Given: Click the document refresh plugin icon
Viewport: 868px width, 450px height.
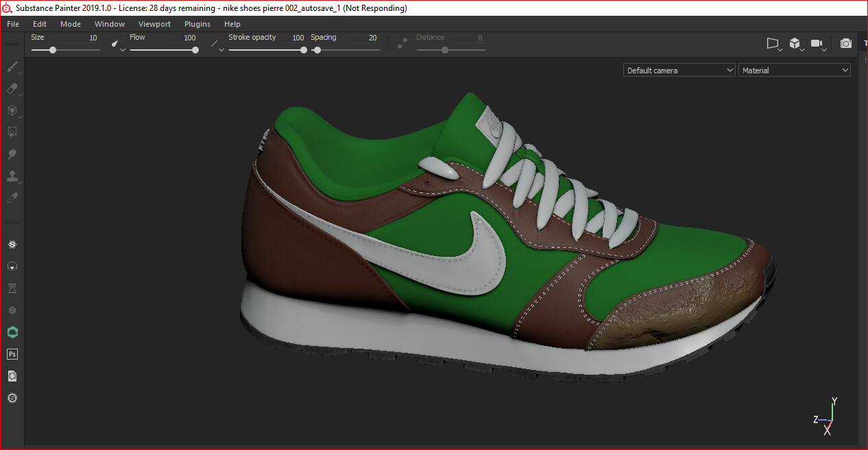Looking at the screenshot, I should pos(12,376).
